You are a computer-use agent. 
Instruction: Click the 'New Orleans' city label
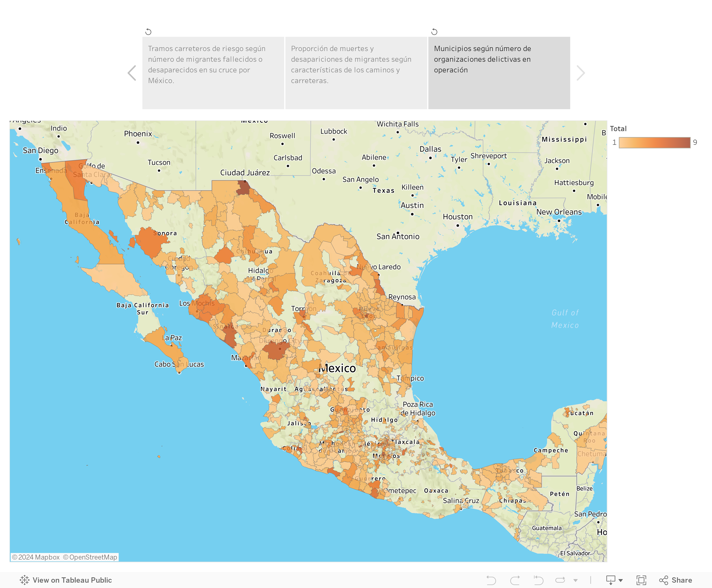coord(559,212)
